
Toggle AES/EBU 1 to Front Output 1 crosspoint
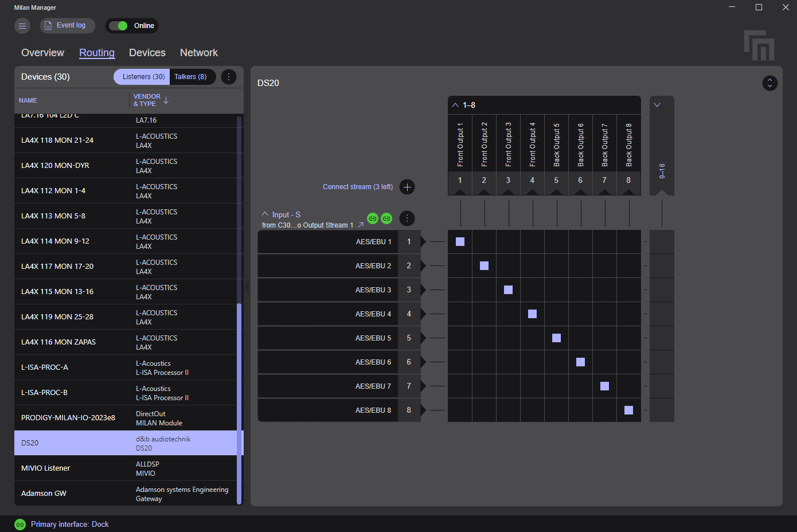tap(460, 241)
